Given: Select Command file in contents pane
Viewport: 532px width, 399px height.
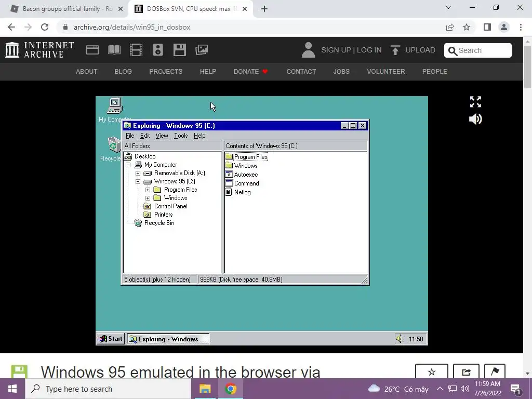Looking at the screenshot, I should tap(247, 183).
